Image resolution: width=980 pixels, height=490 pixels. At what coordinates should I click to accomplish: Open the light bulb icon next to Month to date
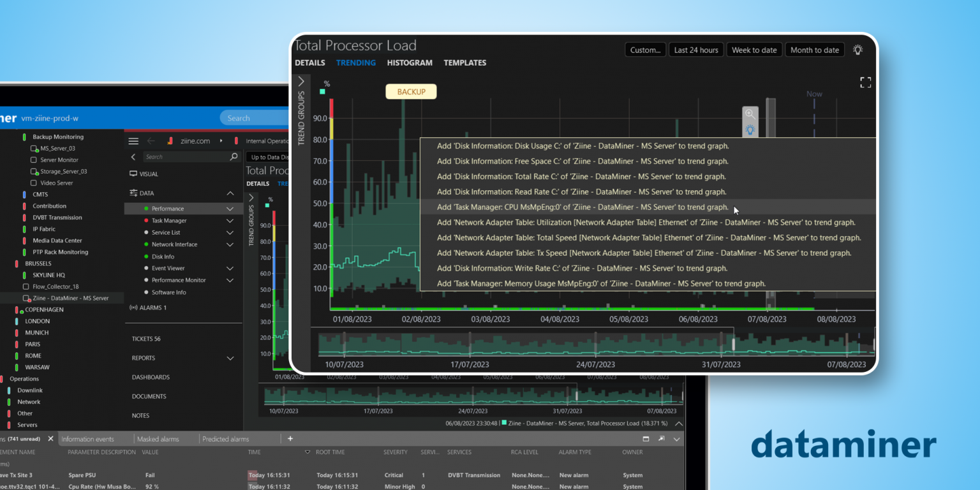point(857,49)
